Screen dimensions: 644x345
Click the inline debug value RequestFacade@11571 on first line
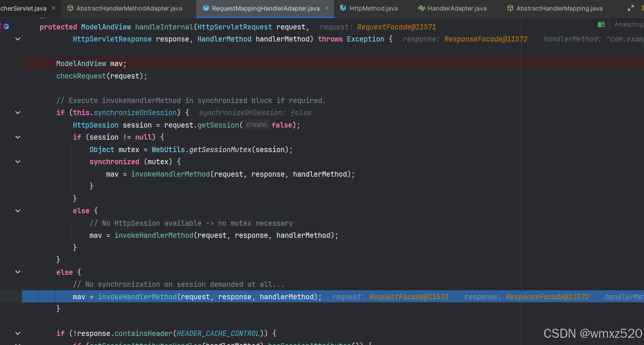tap(396, 27)
